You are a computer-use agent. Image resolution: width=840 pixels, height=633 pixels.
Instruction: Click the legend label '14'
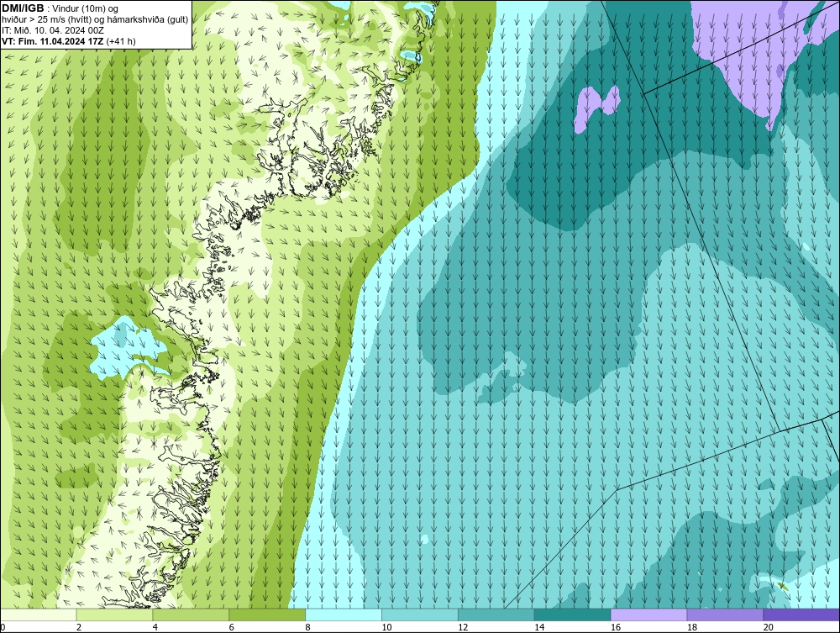pyautogui.click(x=539, y=627)
